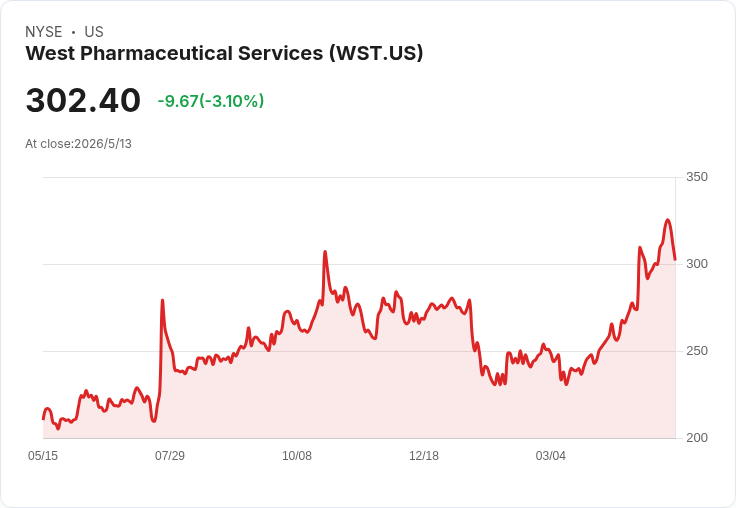
Task: Click the 250 y-axis price label
Action: click(697, 351)
